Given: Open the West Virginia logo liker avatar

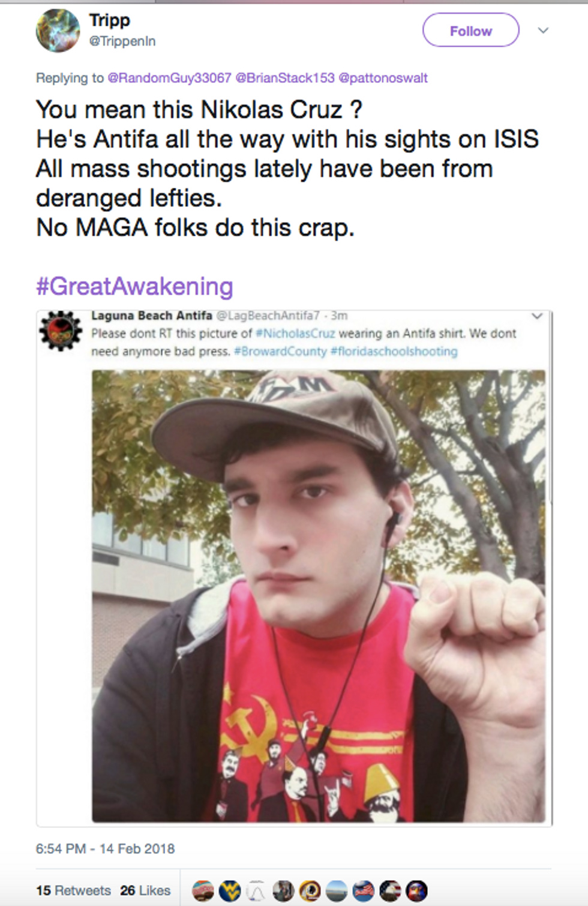Looking at the screenshot, I should pyautogui.click(x=230, y=891).
